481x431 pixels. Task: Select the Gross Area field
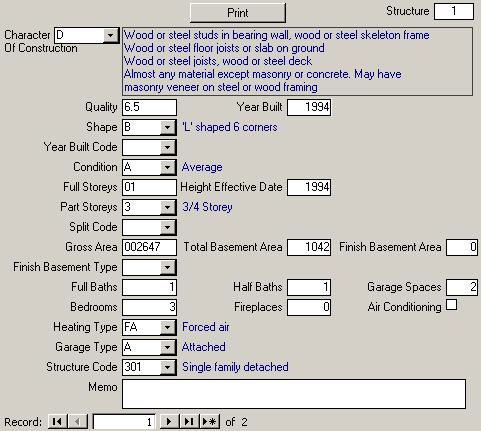(x=149, y=247)
